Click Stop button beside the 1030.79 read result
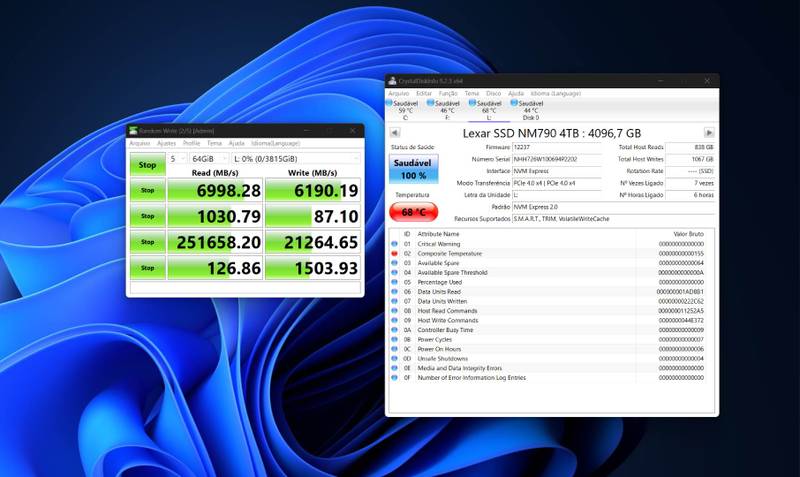 pos(147,216)
